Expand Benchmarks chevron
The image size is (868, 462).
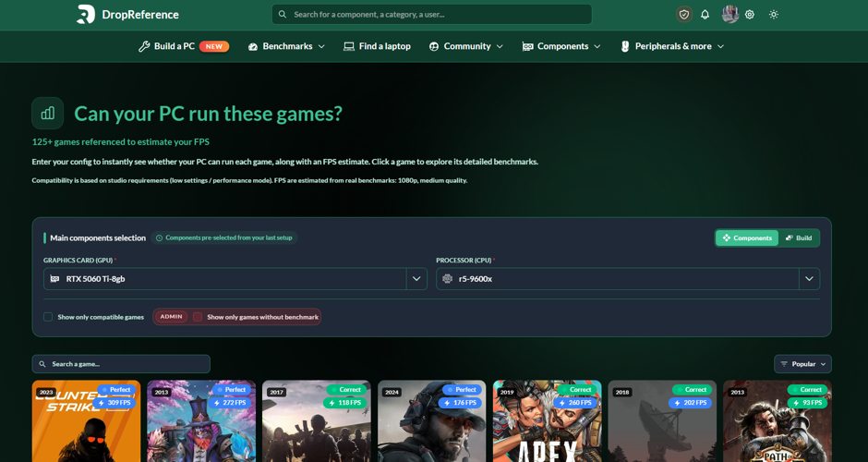321,46
